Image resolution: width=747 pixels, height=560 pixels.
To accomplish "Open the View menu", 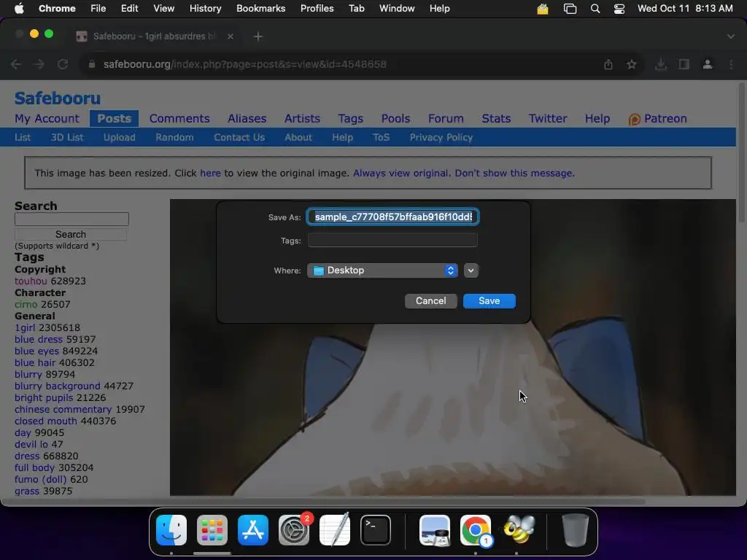I will click(x=163, y=9).
